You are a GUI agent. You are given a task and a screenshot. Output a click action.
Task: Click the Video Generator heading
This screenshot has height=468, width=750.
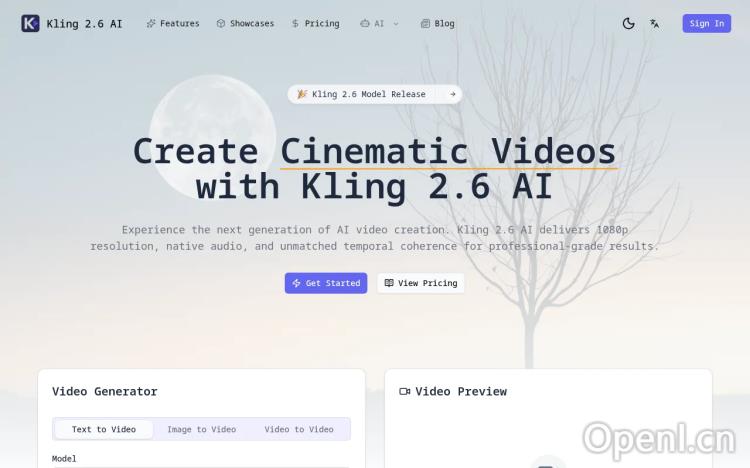click(105, 391)
